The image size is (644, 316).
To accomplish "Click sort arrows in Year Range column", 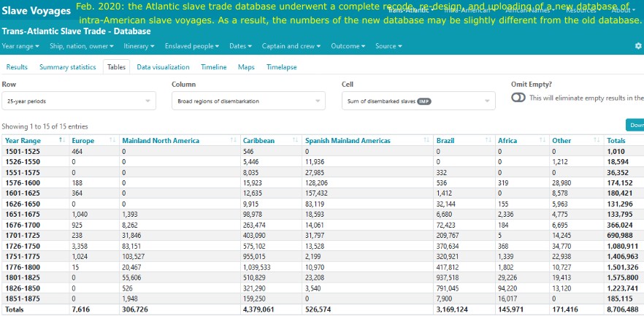I will (62, 140).
